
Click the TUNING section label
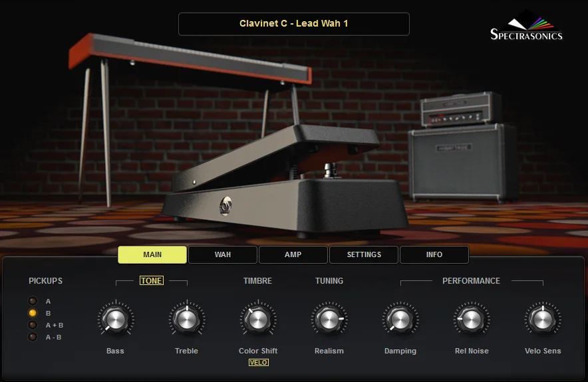[x=329, y=281]
